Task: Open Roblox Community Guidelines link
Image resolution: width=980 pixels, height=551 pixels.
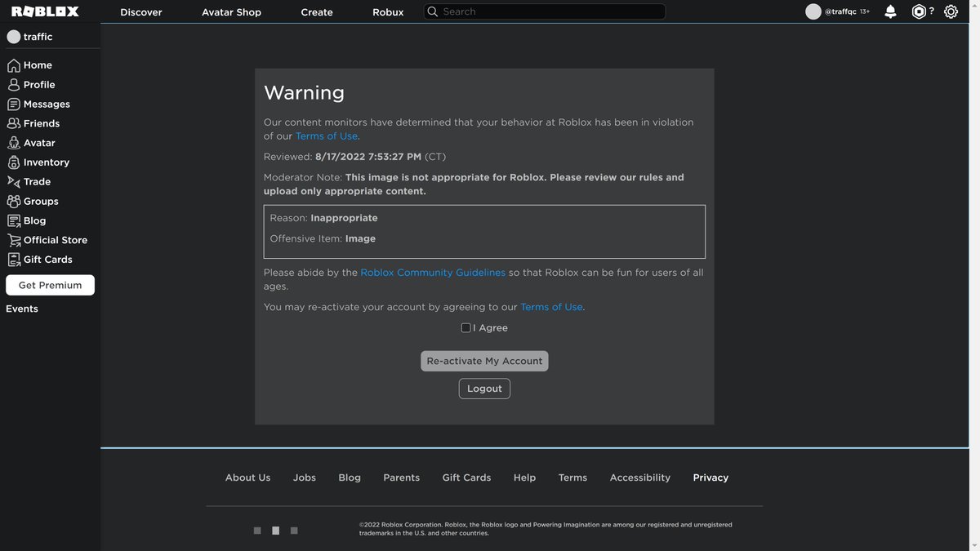Action: pos(433,273)
